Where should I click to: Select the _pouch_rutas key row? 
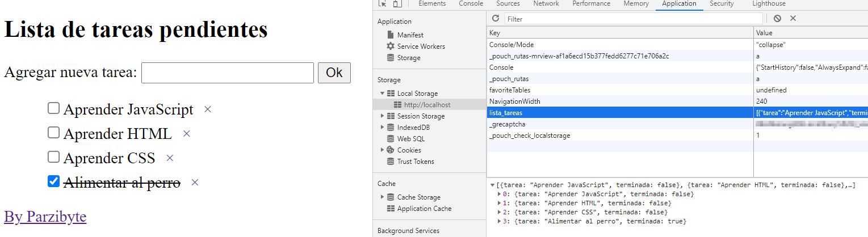(677, 79)
